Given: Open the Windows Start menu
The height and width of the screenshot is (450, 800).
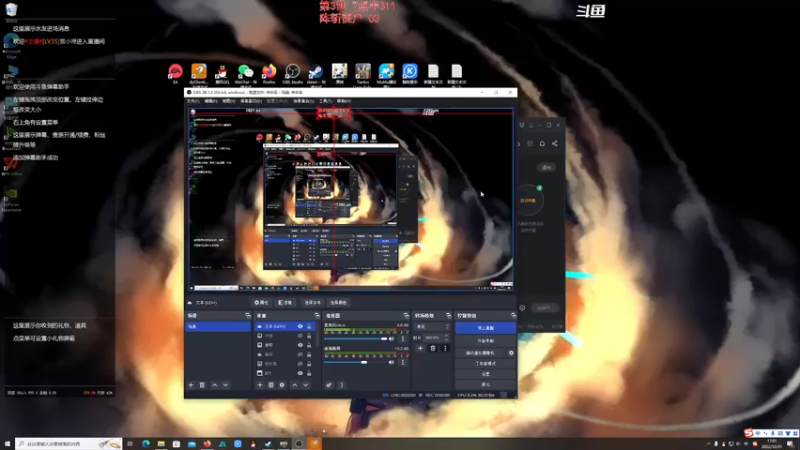Looking at the screenshot, I should click(7, 444).
